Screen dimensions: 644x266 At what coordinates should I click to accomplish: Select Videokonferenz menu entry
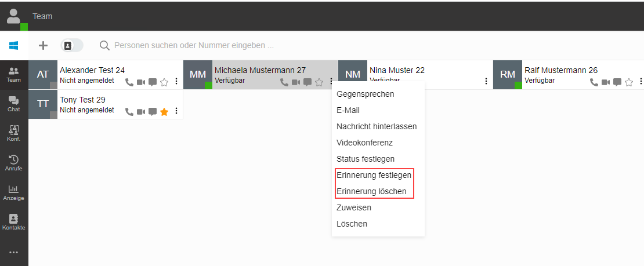(x=365, y=143)
